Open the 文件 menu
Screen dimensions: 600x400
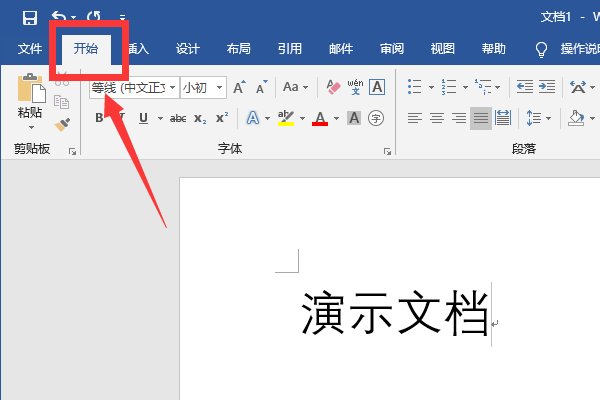[30, 49]
